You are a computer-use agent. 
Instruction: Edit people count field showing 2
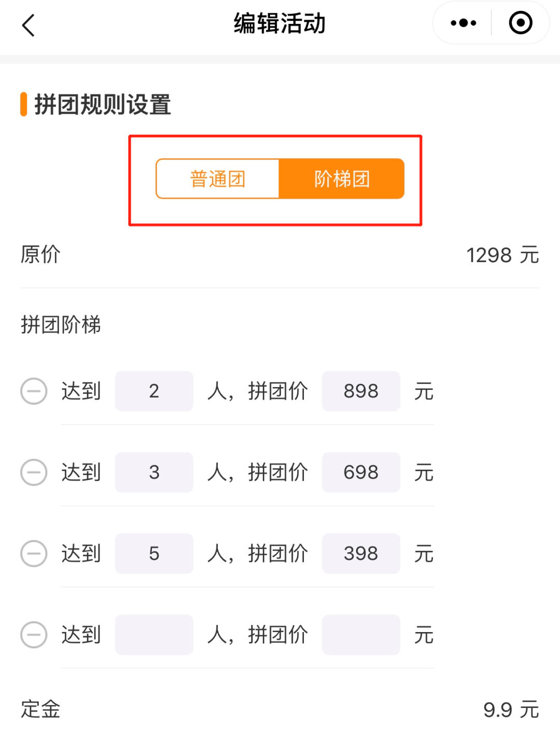154,391
